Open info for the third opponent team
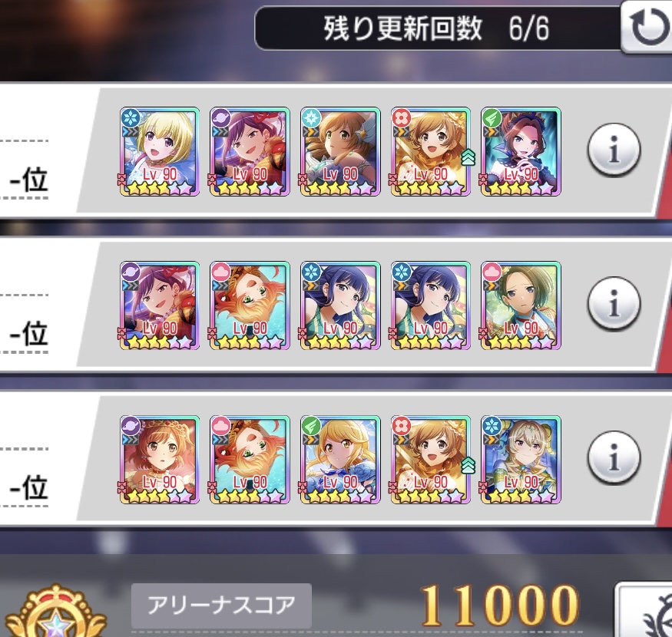This screenshot has width=672, height=637. pyautogui.click(x=614, y=458)
